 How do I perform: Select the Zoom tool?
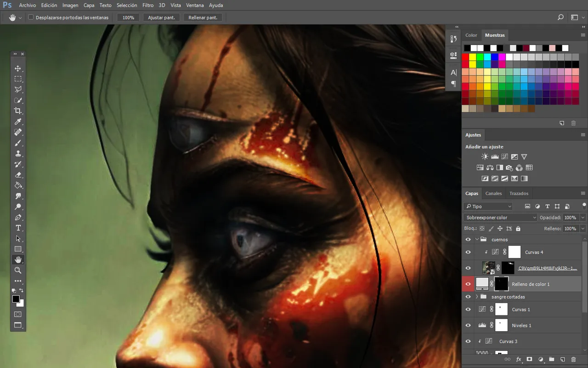18,270
